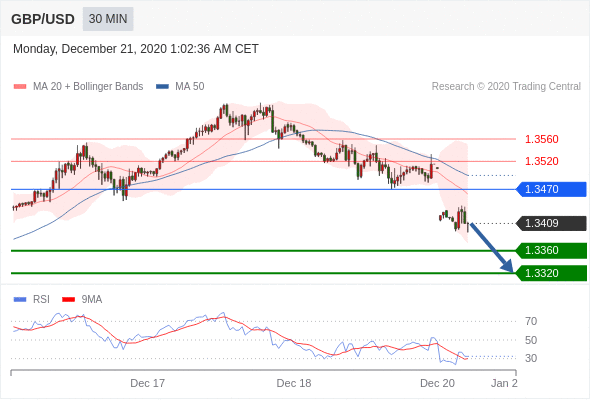Click the blue downward forecast arrow

click(x=491, y=248)
